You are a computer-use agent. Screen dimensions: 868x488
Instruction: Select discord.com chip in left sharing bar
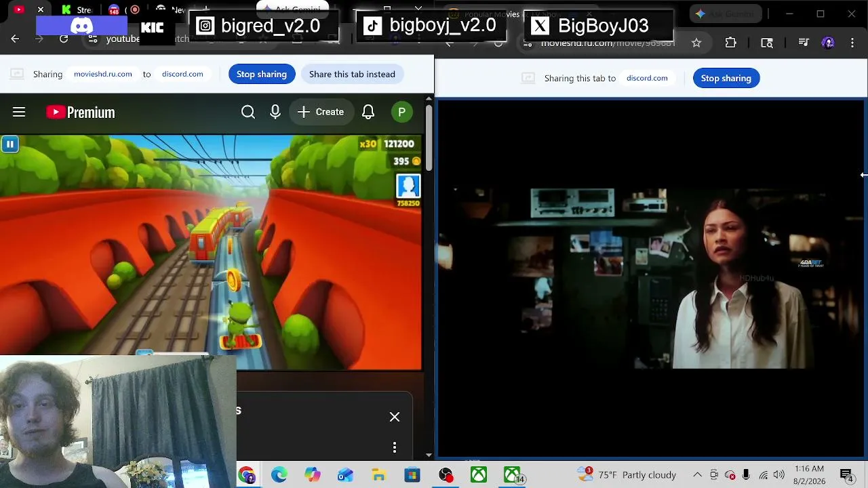tap(182, 74)
